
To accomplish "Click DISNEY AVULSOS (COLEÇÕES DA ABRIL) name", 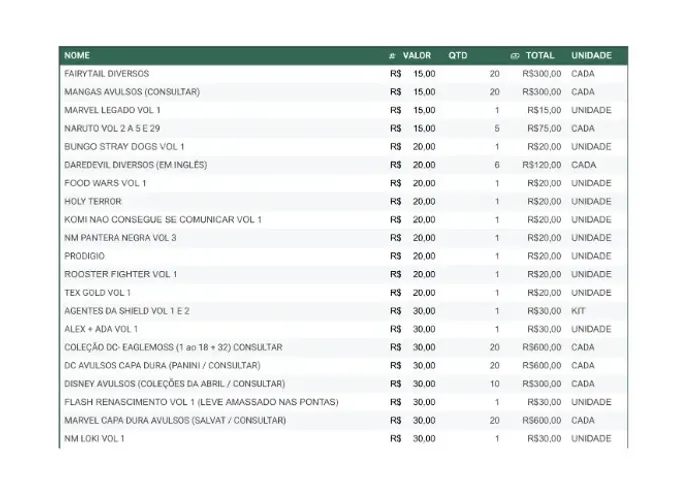I will coord(175,384).
